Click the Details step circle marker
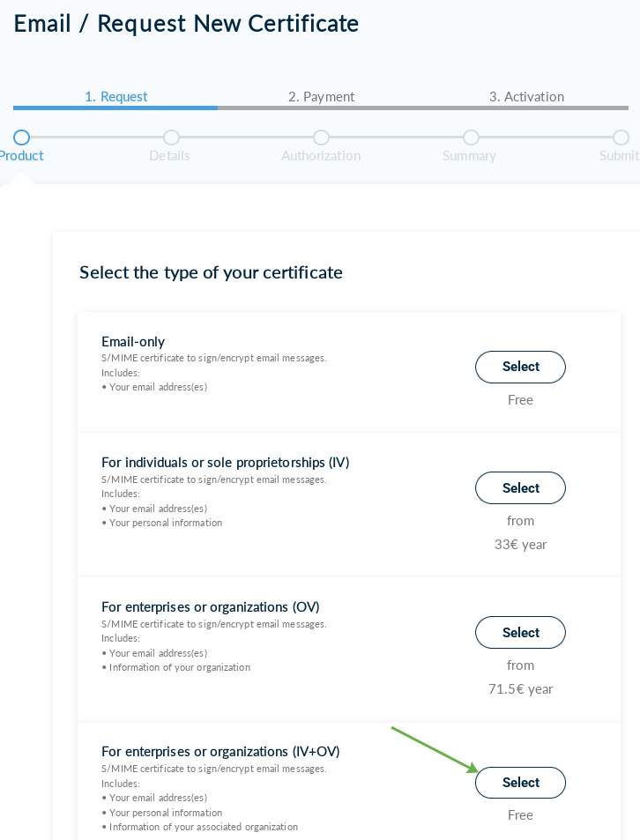Screen dimensions: 640x840 pyautogui.click(x=171, y=138)
